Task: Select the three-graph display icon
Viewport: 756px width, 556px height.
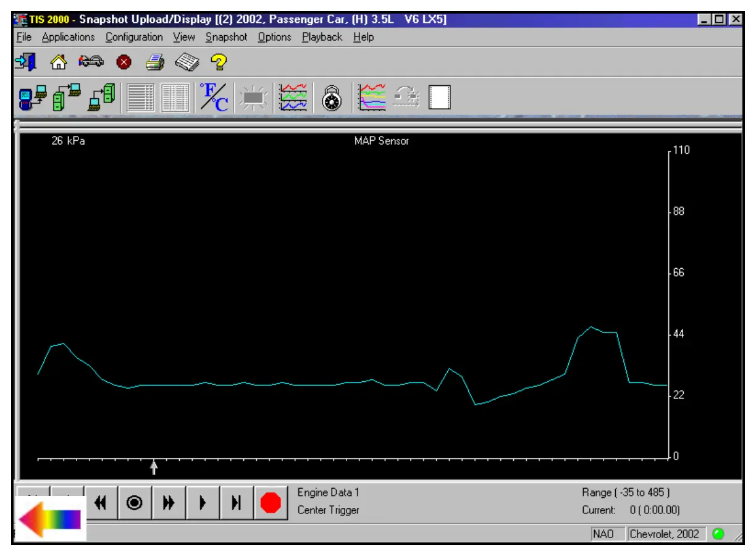Action: click(x=293, y=97)
